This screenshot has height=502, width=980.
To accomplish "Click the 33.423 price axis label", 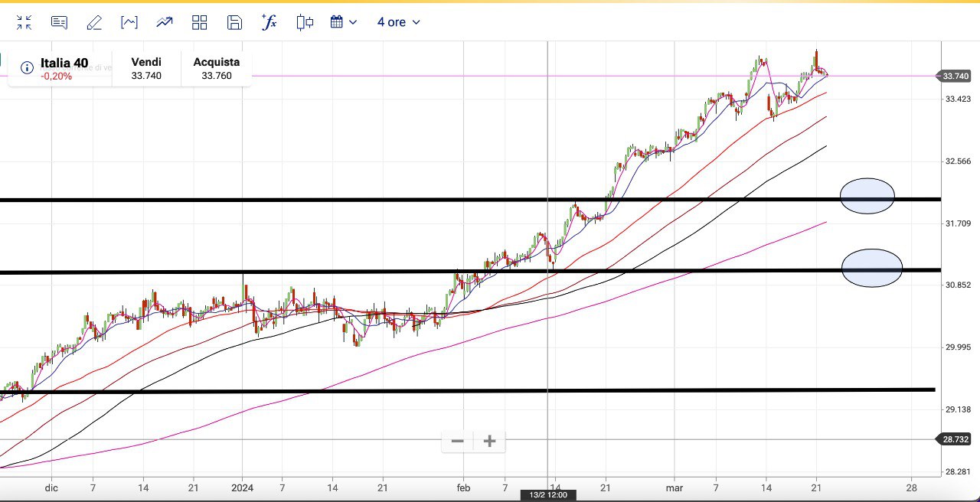I will click(957, 99).
